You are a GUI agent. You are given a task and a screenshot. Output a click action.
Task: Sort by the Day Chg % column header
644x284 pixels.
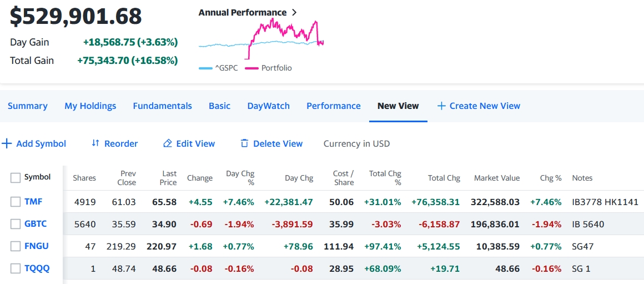(240, 178)
